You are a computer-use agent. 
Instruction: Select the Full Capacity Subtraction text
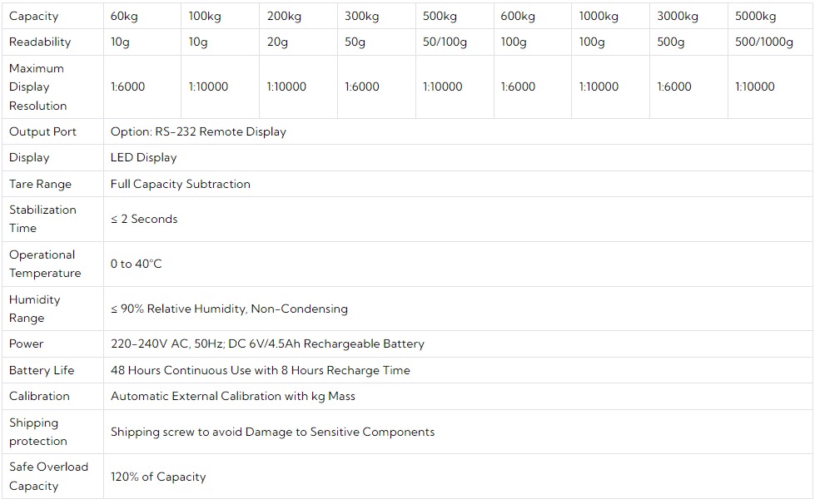coord(180,184)
